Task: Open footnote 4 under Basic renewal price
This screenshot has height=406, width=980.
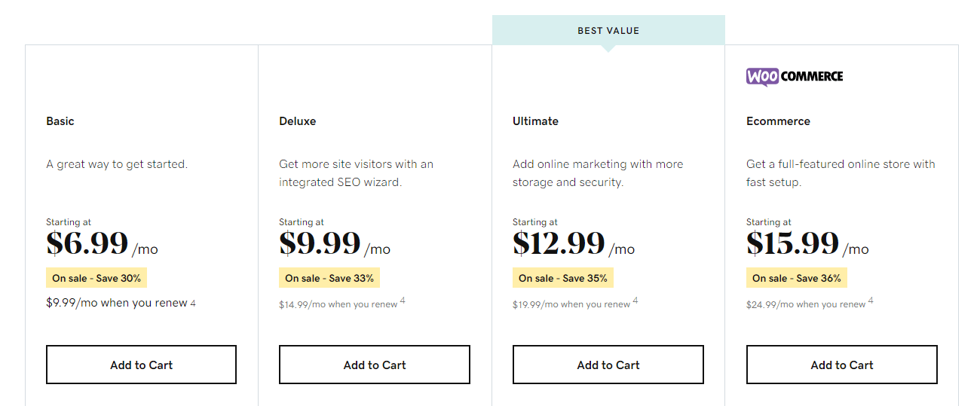Action: coord(193,304)
